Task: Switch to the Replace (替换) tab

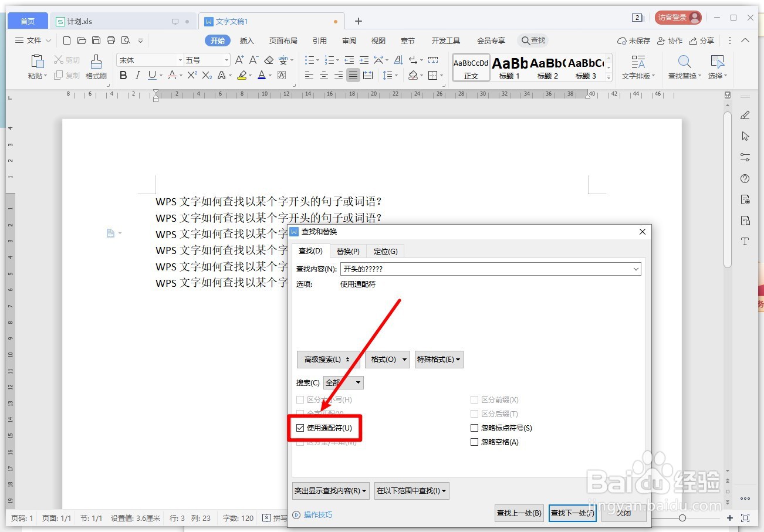Action: click(x=348, y=251)
